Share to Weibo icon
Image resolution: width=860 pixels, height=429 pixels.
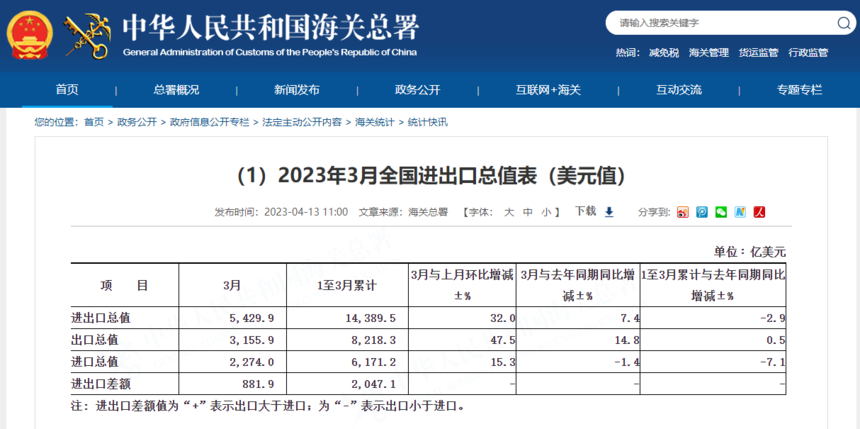pyautogui.click(x=683, y=212)
